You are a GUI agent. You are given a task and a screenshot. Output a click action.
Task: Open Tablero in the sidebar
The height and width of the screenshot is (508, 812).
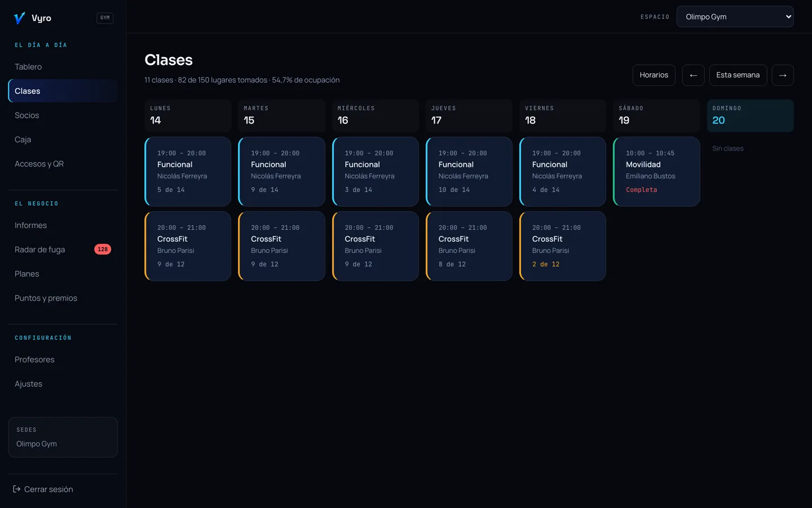63,67
